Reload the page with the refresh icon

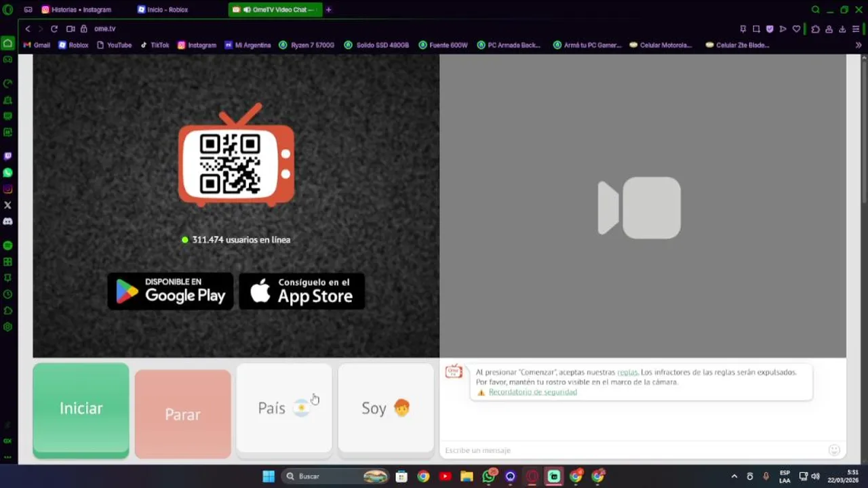54,28
